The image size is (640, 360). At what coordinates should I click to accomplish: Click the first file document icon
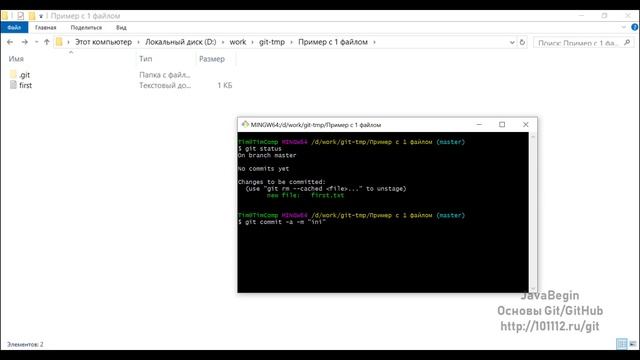(13, 85)
